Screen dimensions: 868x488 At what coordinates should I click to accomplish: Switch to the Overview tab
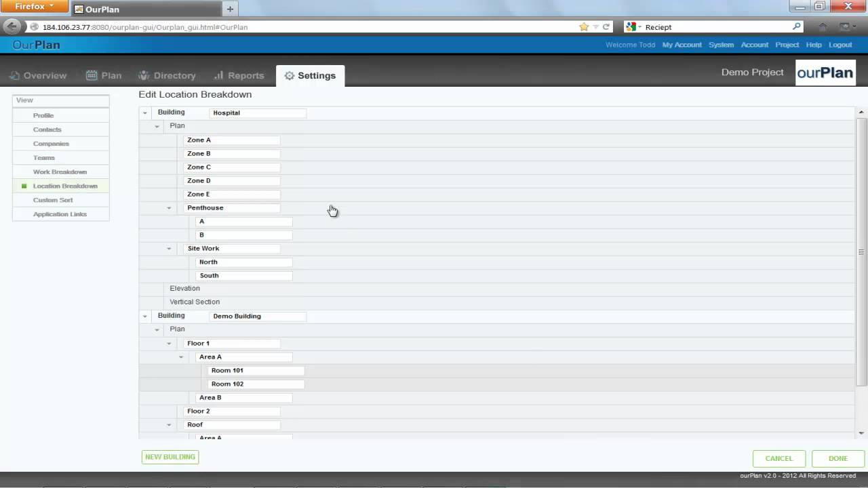(x=38, y=76)
